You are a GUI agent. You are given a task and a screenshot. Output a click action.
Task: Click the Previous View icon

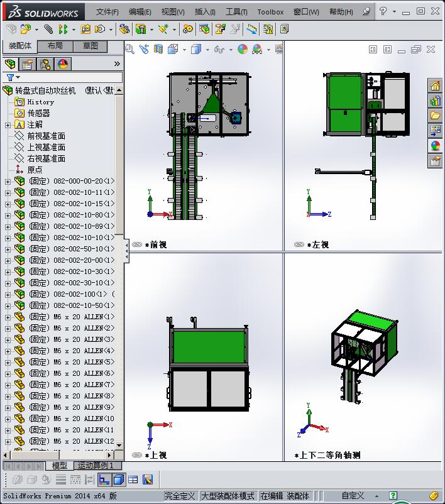click(145, 49)
